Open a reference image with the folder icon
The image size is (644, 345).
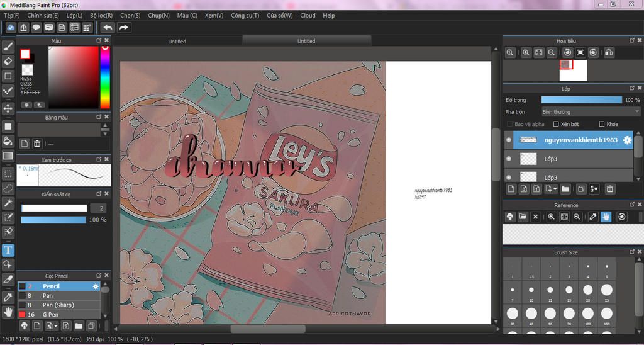(x=523, y=217)
